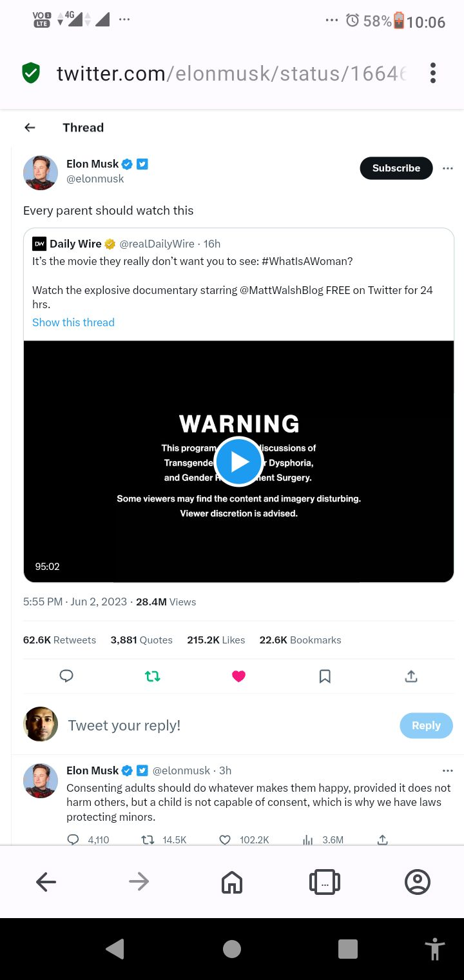Go back with browser back arrow
464x980 pixels.
tap(46, 881)
